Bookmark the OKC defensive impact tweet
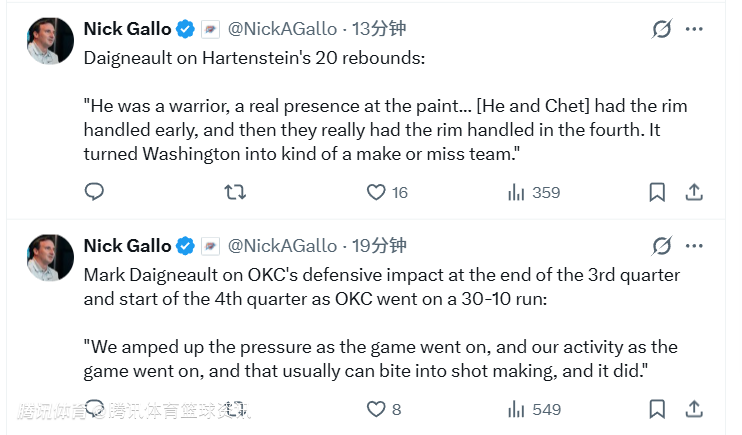This screenshot has width=742, height=435. pyautogui.click(x=657, y=409)
